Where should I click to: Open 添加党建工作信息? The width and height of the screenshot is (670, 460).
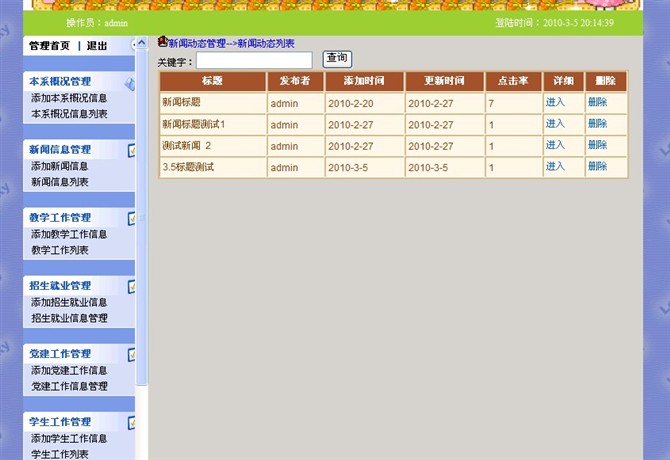pyautogui.click(x=69, y=370)
